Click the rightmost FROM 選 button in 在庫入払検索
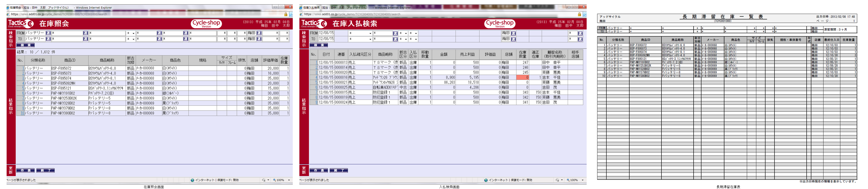 (x=580, y=33)
